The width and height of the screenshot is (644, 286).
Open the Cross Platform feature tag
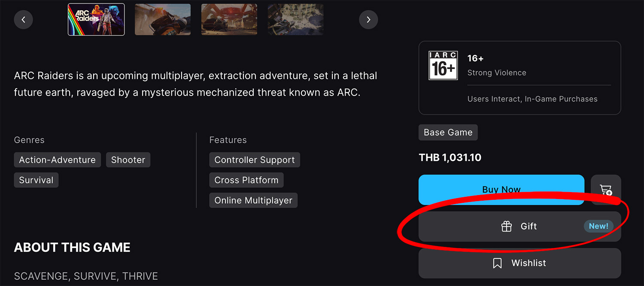(x=246, y=180)
